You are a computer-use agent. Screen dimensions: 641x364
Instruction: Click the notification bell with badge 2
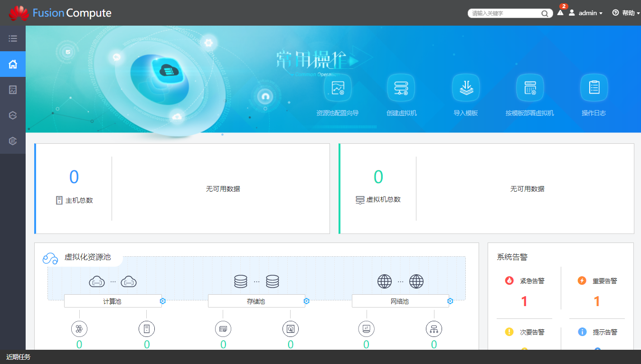click(560, 13)
